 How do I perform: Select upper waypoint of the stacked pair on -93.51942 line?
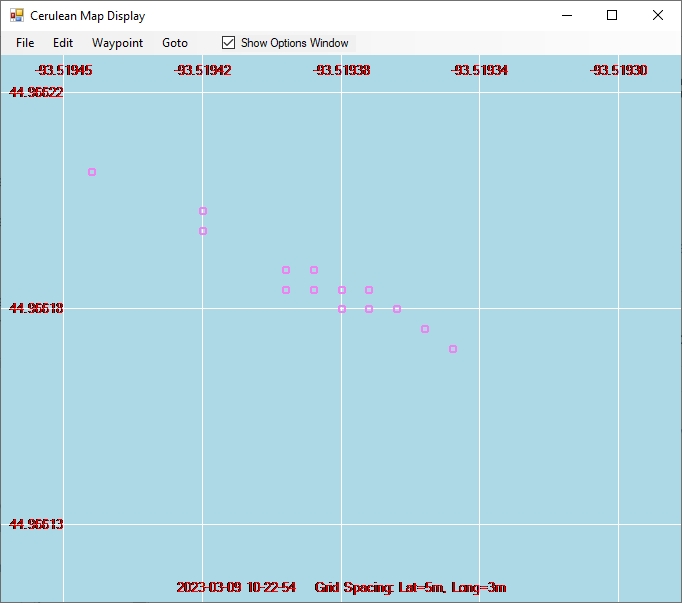tap(203, 211)
